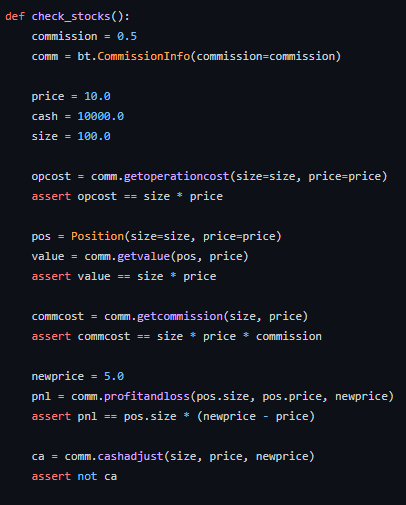This screenshot has height=505, width=406.
Task: Click the getcommission method call
Action: tap(180, 316)
